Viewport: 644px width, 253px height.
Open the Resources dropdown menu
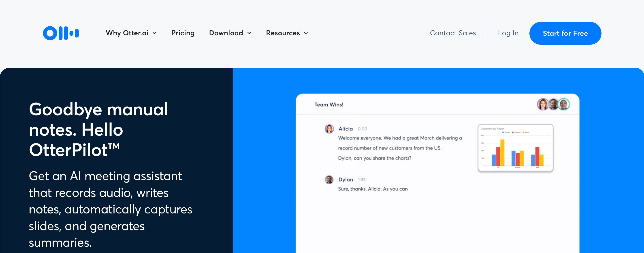287,33
